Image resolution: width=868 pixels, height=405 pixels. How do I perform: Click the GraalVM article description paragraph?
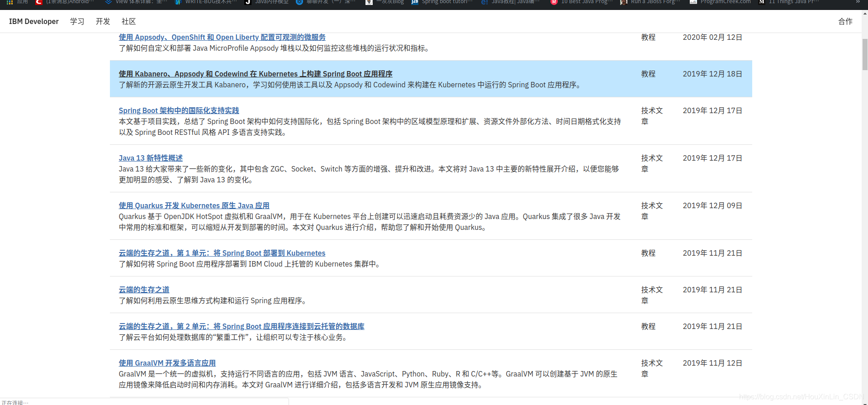368,379
